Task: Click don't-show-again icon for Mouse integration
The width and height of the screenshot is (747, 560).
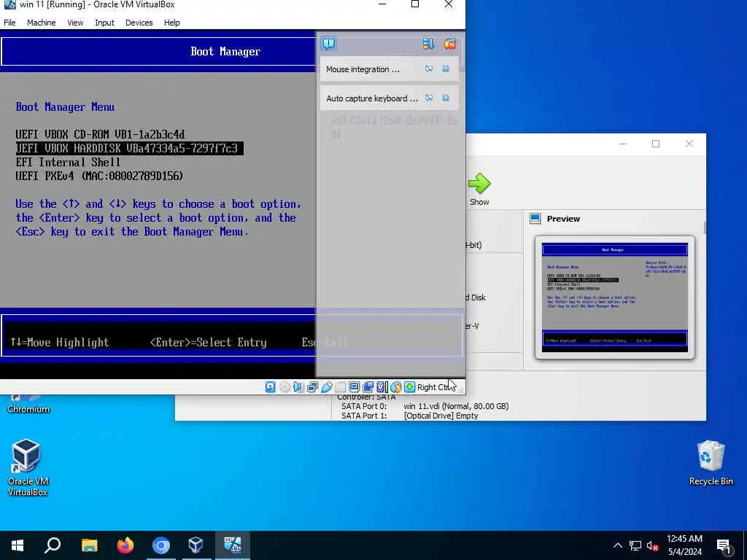Action: 429,69
